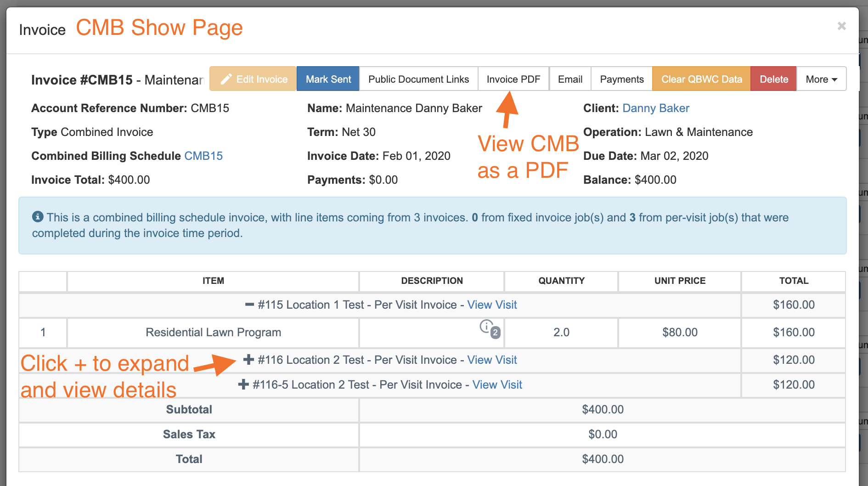The height and width of the screenshot is (486, 868).
Task: Click the Edit Invoice pencil icon
Action: click(225, 79)
